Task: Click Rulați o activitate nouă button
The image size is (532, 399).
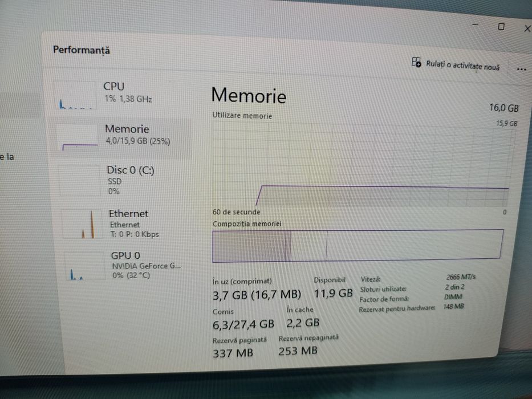Action: tap(456, 64)
